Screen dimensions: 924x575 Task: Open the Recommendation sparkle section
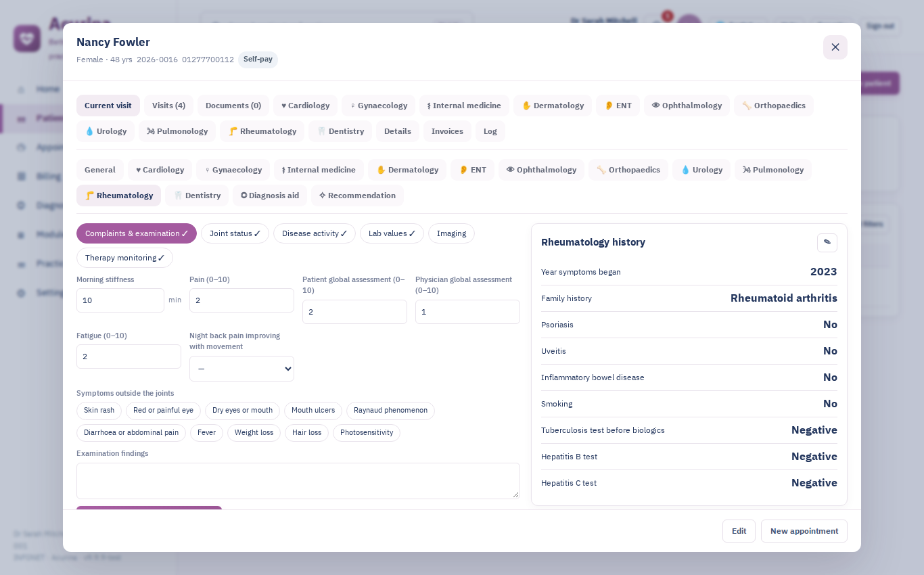[x=357, y=195]
